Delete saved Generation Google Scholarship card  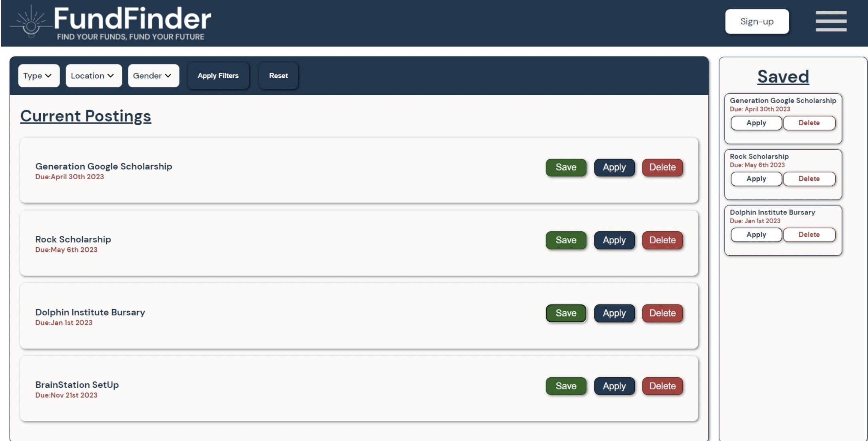(809, 123)
